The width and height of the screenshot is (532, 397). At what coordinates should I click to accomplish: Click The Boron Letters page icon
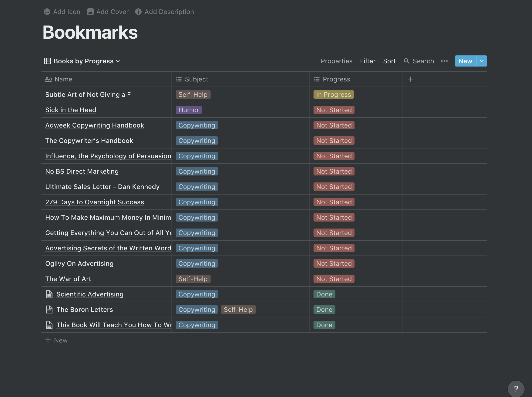[49, 310]
